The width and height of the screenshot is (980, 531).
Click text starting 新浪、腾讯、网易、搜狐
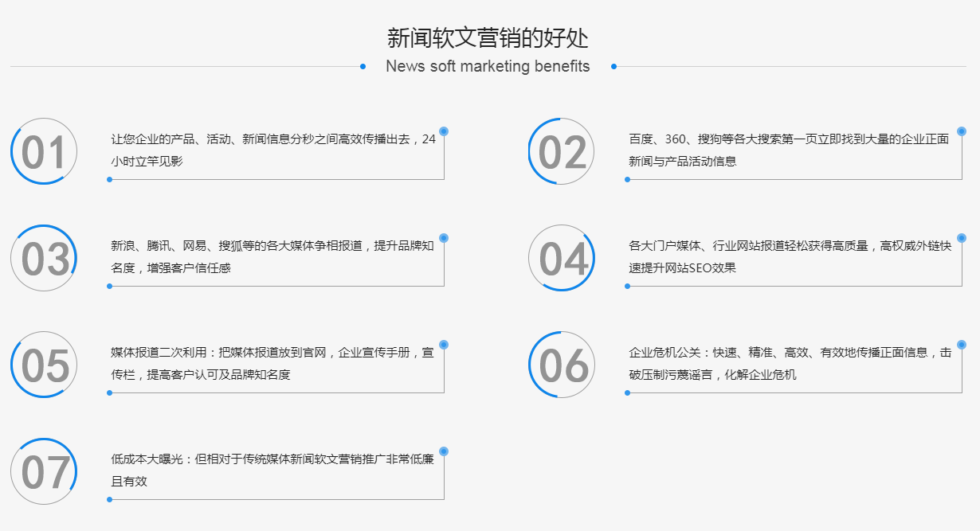pos(272,256)
